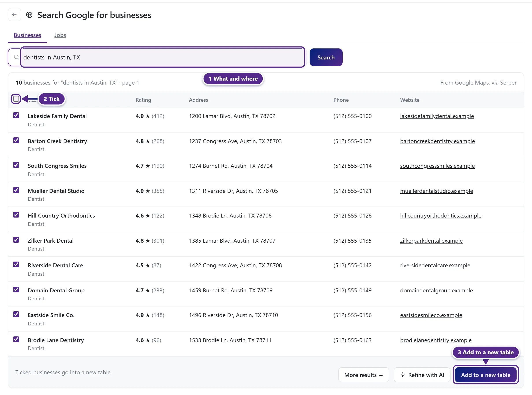
Task: Click 'From Google Maps, via Serper' text
Action: click(478, 83)
